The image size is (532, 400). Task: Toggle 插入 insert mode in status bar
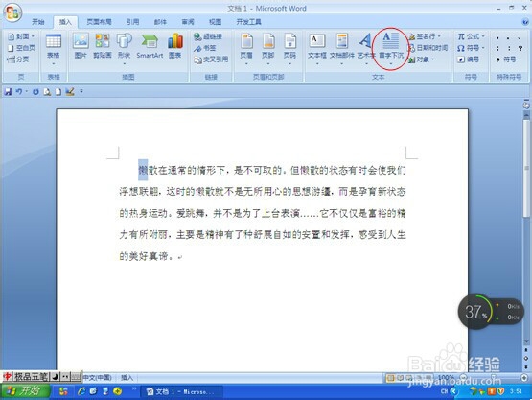click(127, 378)
